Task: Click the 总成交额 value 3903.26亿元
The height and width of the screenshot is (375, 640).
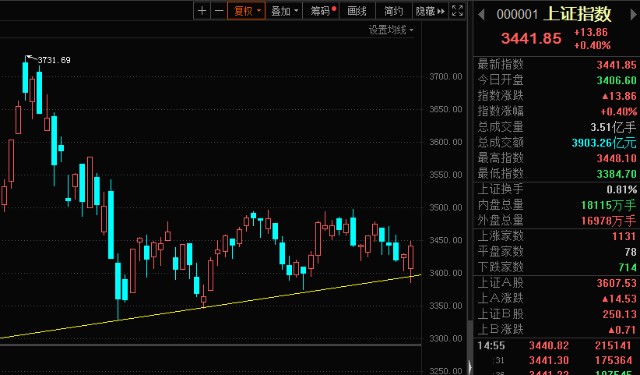Action: 604,142
